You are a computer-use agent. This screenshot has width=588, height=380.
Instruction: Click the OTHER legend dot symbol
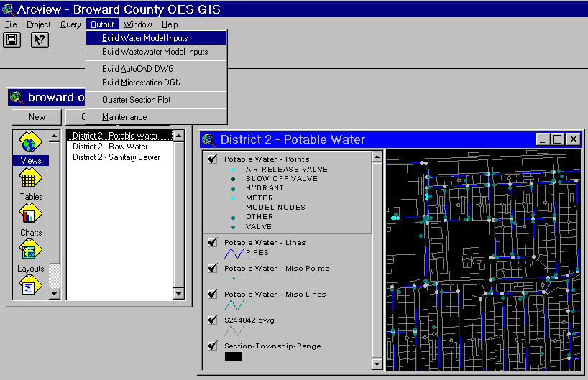(233, 218)
